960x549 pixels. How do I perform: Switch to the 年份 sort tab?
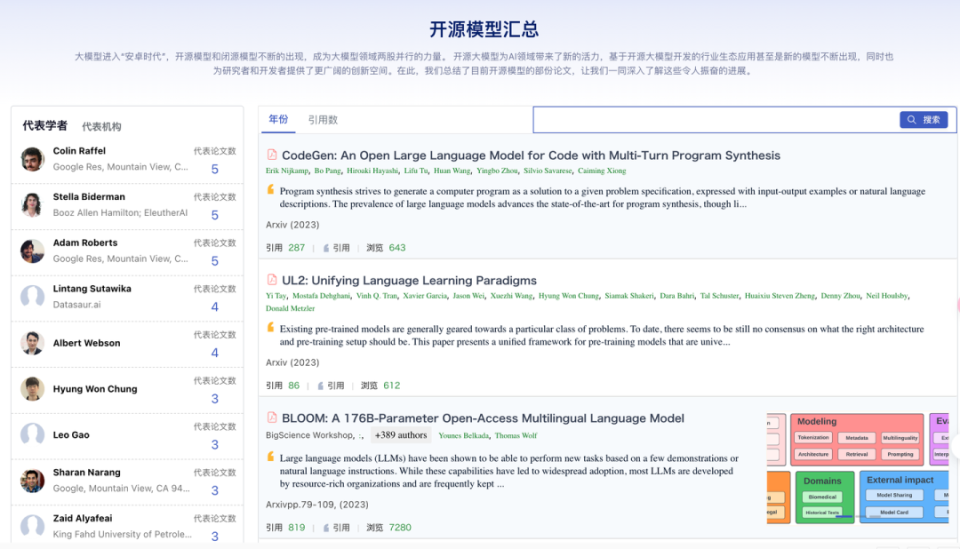coord(279,119)
